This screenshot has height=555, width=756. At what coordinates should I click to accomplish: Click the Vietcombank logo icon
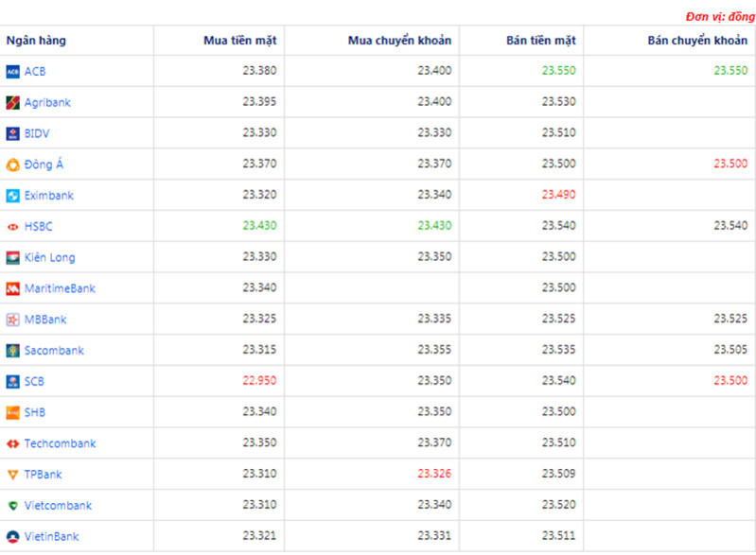(x=12, y=506)
